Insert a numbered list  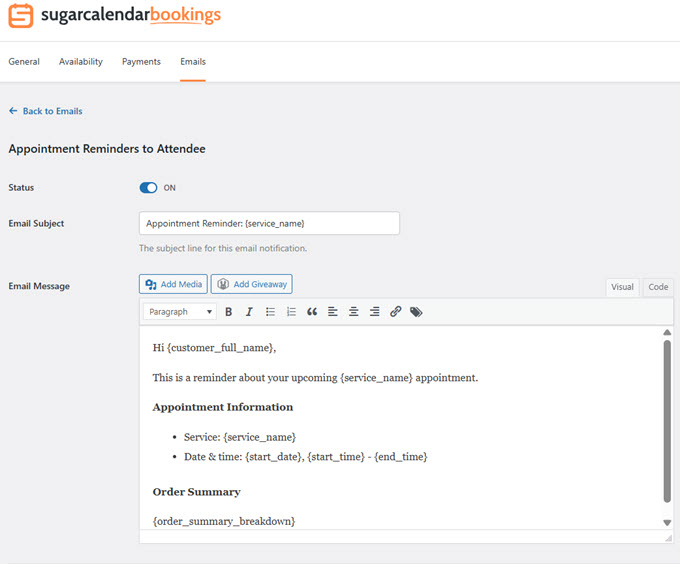click(291, 312)
